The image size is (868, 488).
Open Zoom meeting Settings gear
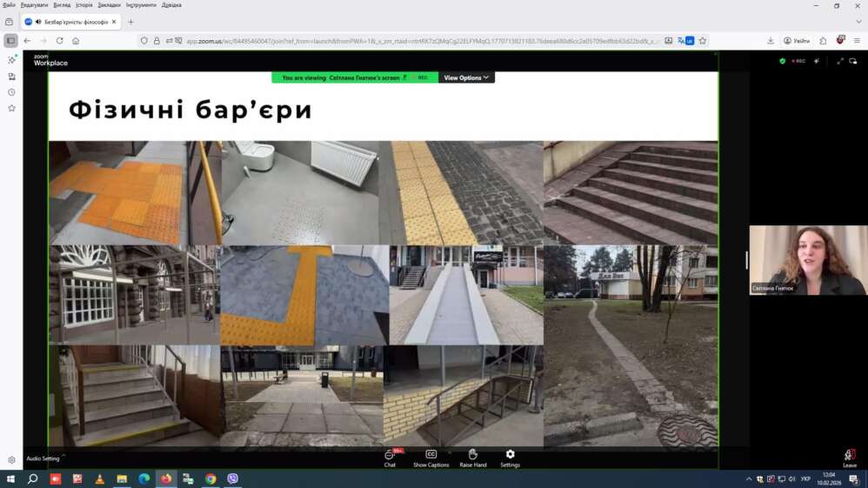coord(510,458)
